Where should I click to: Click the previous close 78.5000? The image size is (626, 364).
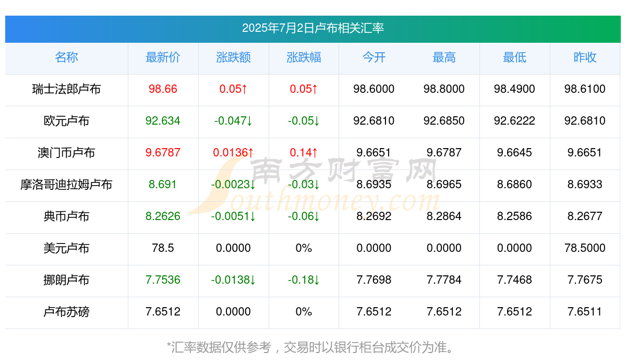(585, 248)
